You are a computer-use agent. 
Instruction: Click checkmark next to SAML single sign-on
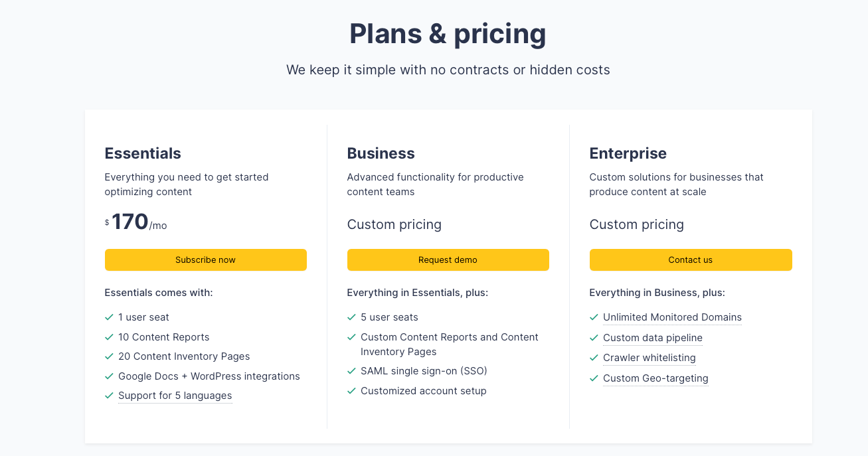pos(351,371)
